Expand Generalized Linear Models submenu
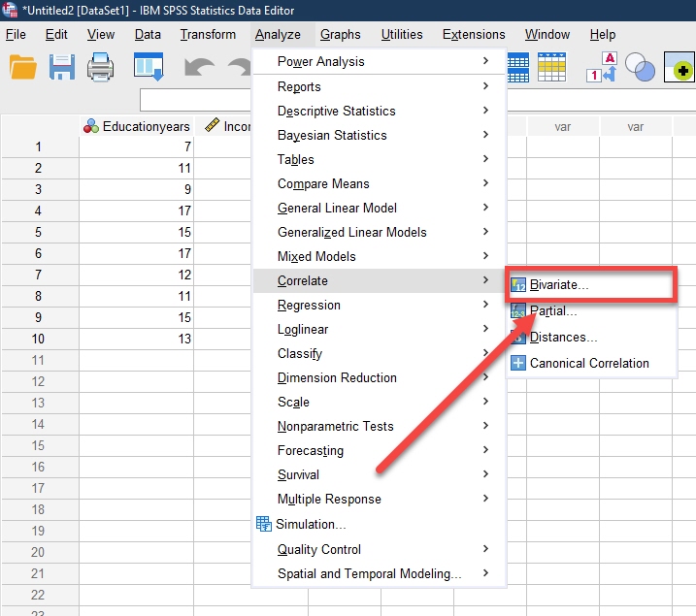696x616 pixels. tap(380, 232)
